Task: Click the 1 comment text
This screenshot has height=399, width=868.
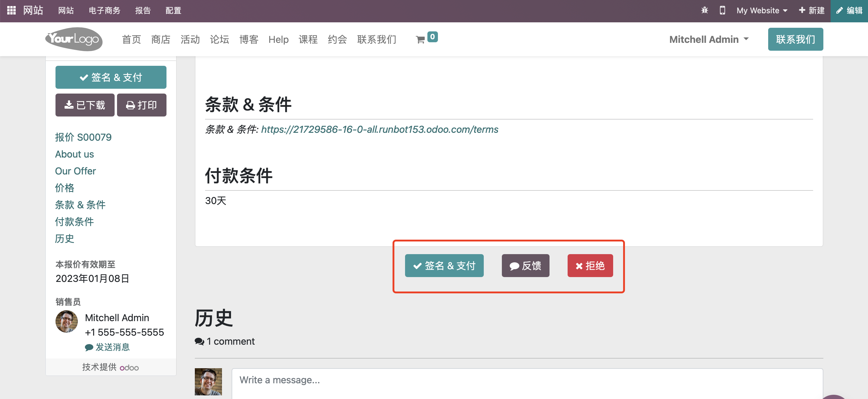Action: (x=230, y=341)
